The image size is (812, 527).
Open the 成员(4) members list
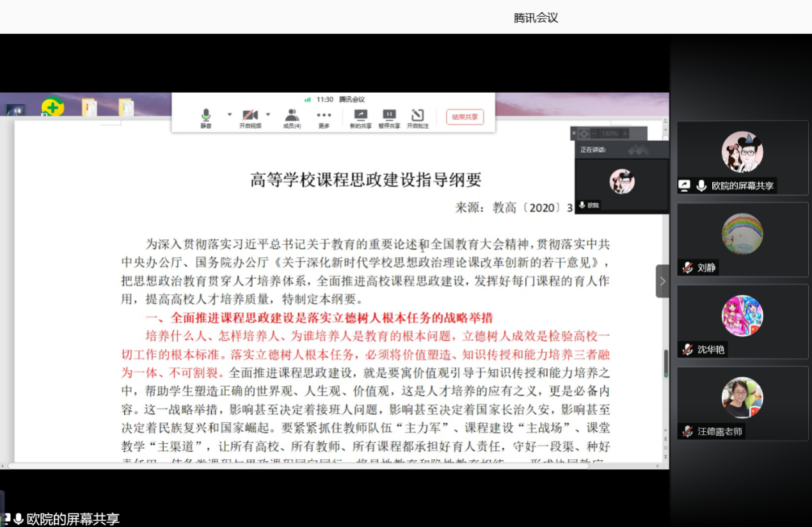click(292, 118)
